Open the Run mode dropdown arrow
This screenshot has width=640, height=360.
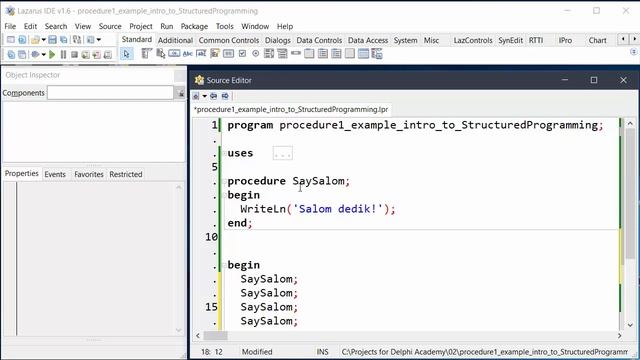tap(44, 54)
